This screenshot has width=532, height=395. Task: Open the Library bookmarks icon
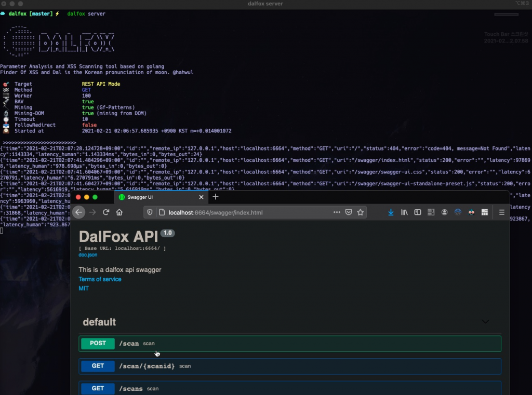pos(404,212)
